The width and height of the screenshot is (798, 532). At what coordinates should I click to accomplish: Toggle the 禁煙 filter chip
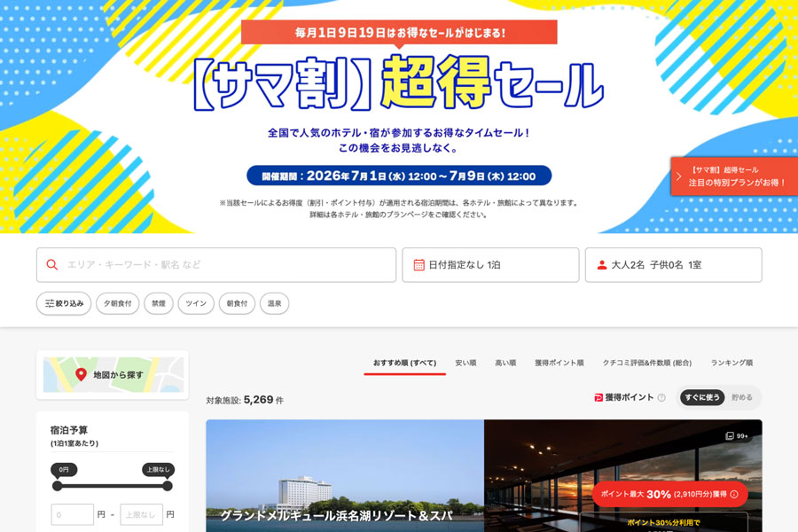pyautogui.click(x=159, y=303)
